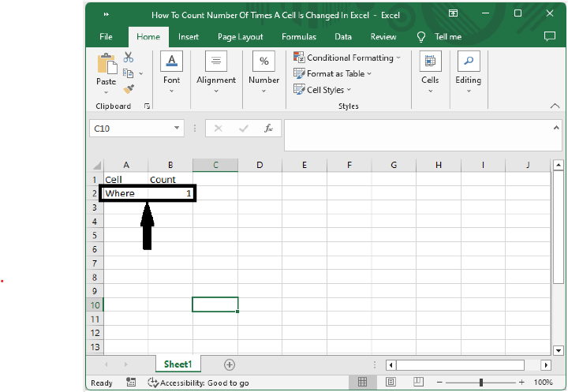Open the Cells group button
The width and height of the screenshot is (568, 392).
coord(430,73)
